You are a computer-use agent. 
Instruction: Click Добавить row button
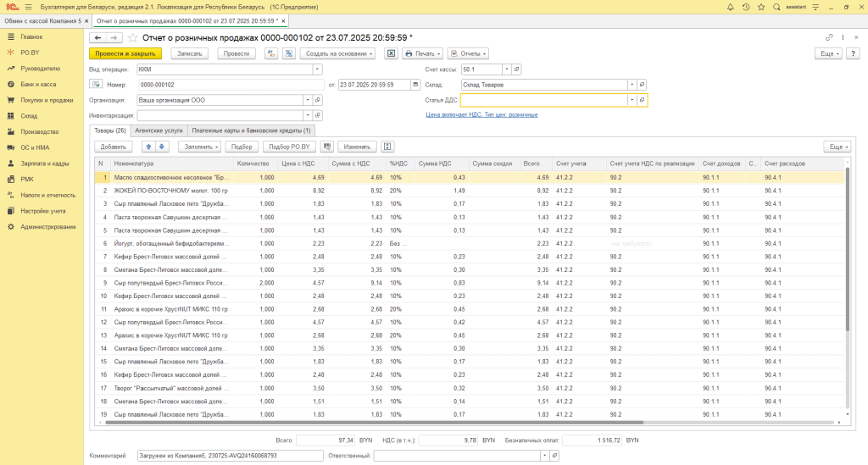click(114, 147)
